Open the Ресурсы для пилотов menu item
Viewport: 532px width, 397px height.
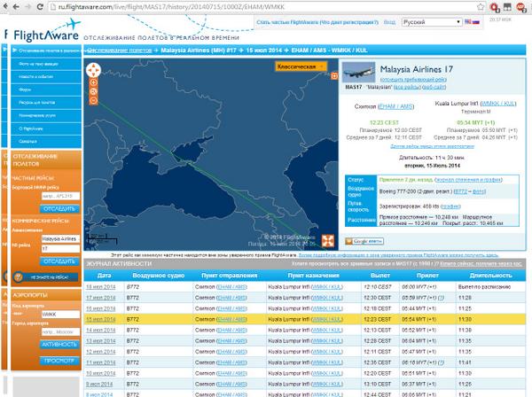pos(46,103)
